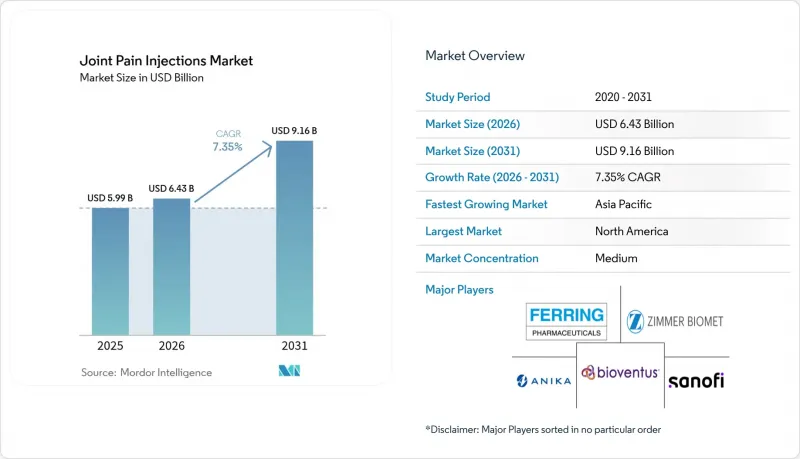This screenshot has width=800, height=459.
Task: Click the CAGR growth arrow
Action: click(233, 173)
